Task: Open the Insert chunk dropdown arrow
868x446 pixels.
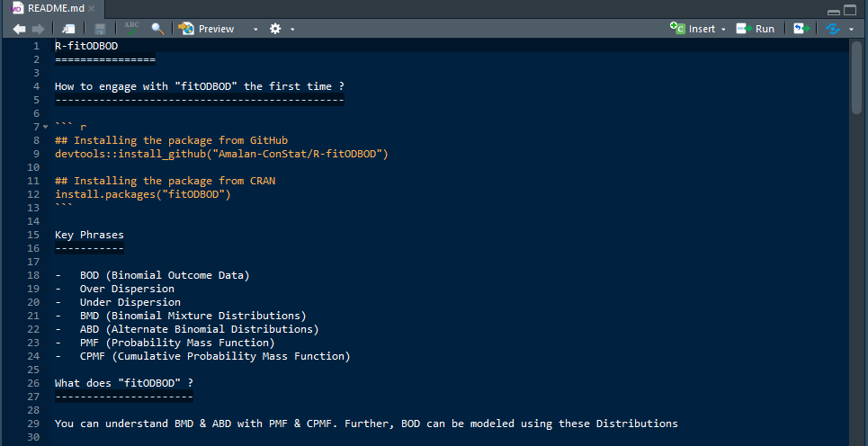Action: coord(723,30)
